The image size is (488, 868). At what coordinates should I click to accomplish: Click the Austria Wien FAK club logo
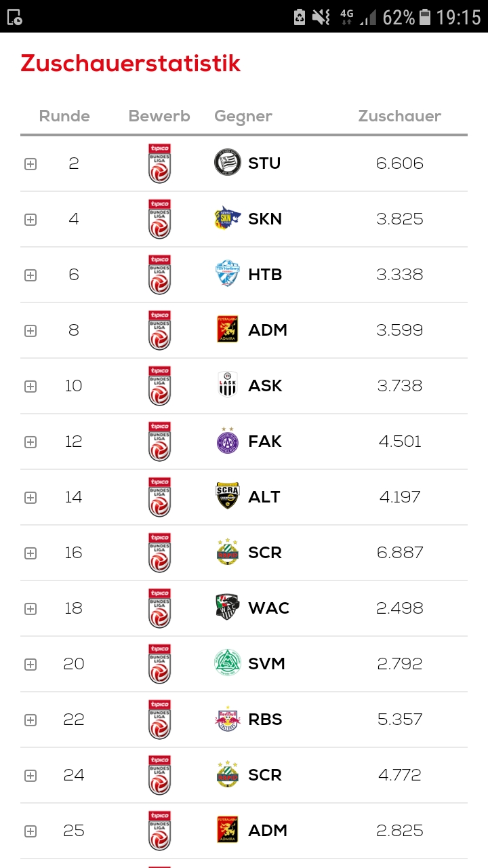pyautogui.click(x=228, y=441)
